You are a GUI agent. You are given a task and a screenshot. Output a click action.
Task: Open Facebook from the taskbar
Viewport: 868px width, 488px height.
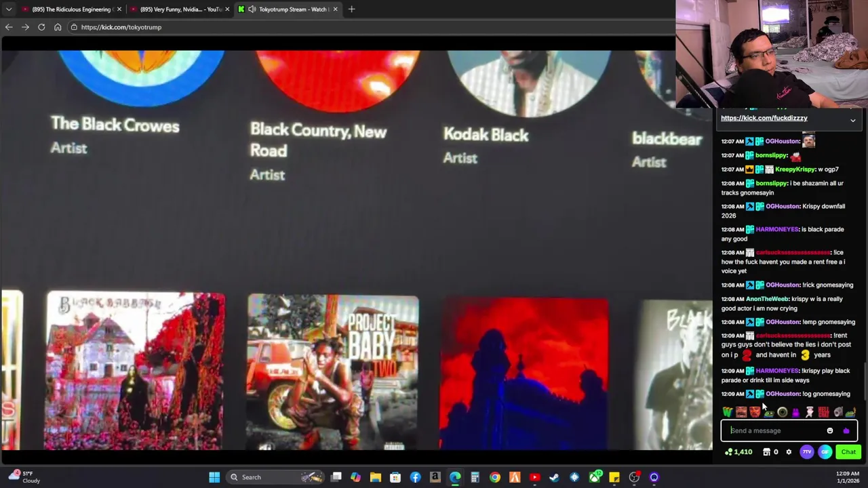[415, 477]
